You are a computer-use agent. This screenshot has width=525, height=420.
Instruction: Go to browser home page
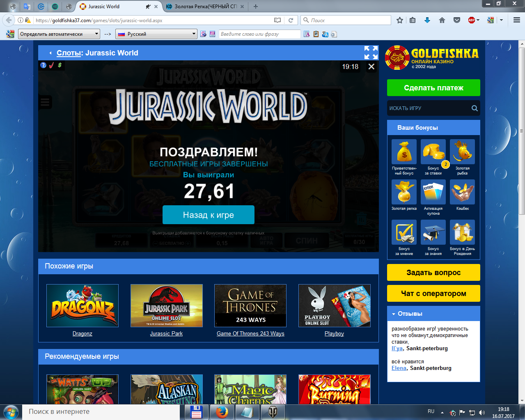click(x=442, y=20)
